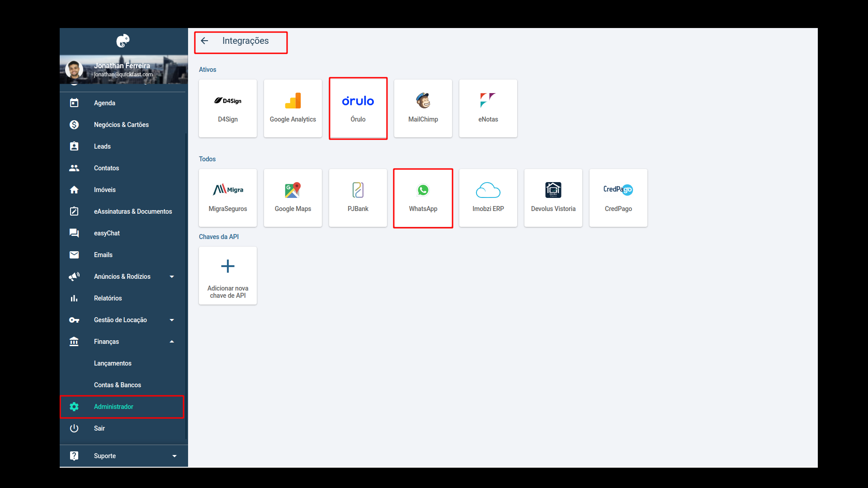Open the Leads section
The width and height of the screenshot is (868, 488).
click(102, 146)
